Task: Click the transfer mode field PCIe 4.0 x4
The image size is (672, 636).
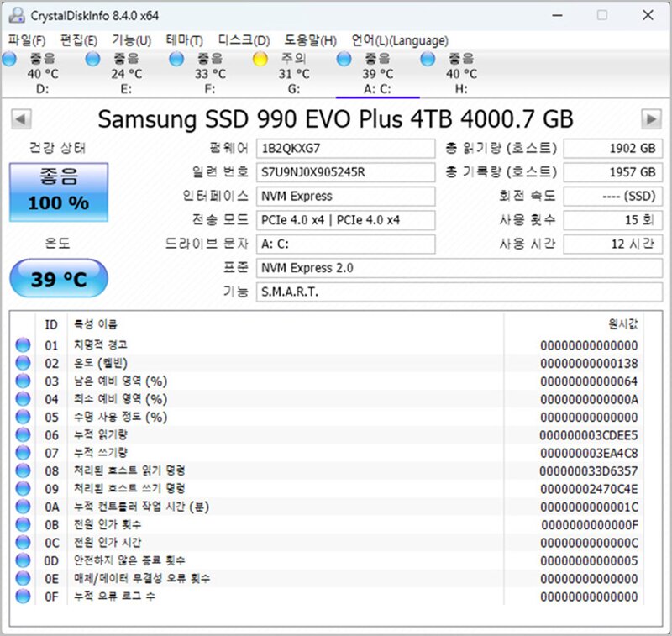Action: pos(346,220)
